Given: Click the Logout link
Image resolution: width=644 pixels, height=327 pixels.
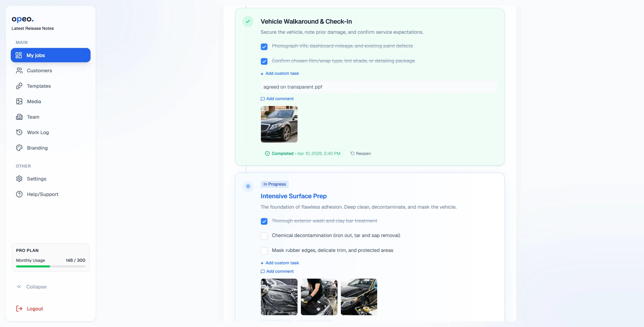Looking at the screenshot, I should click(x=30, y=309).
